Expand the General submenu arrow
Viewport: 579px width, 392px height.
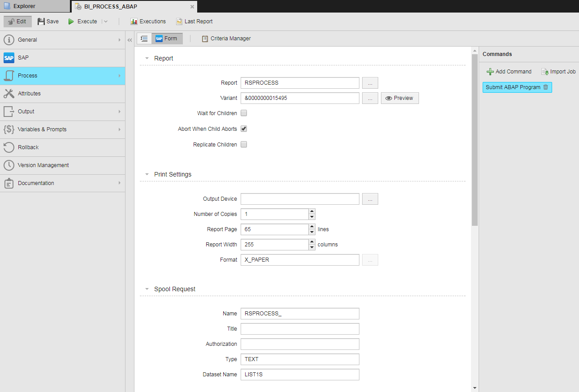(x=120, y=40)
